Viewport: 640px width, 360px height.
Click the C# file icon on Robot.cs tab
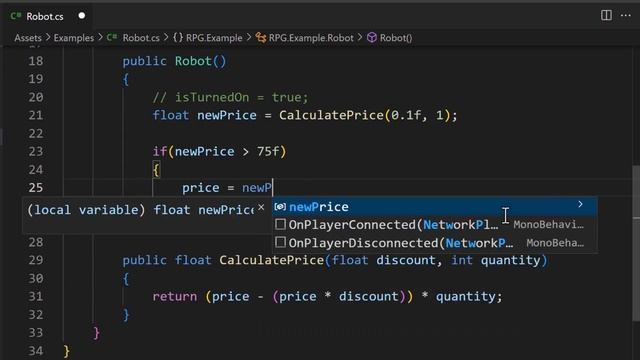click(x=16, y=16)
